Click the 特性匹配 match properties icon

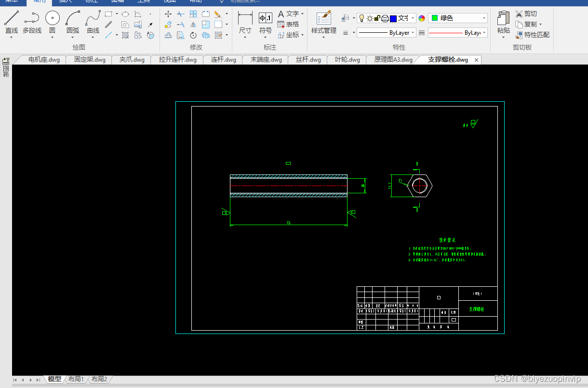coord(519,35)
